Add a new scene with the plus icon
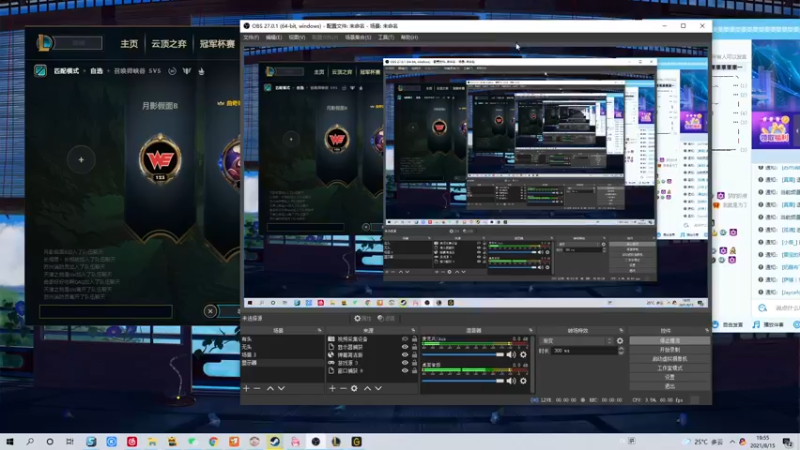The width and height of the screenshot is (800, 450). [x=246, y=388]
